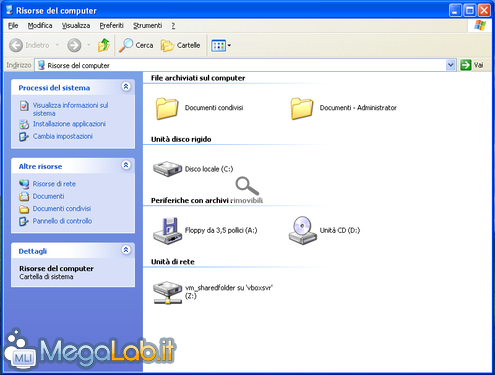495x375 pixels.
Task: Click the Visualizza informazioni sul sistema icon
Action: [x=24, y=106]
